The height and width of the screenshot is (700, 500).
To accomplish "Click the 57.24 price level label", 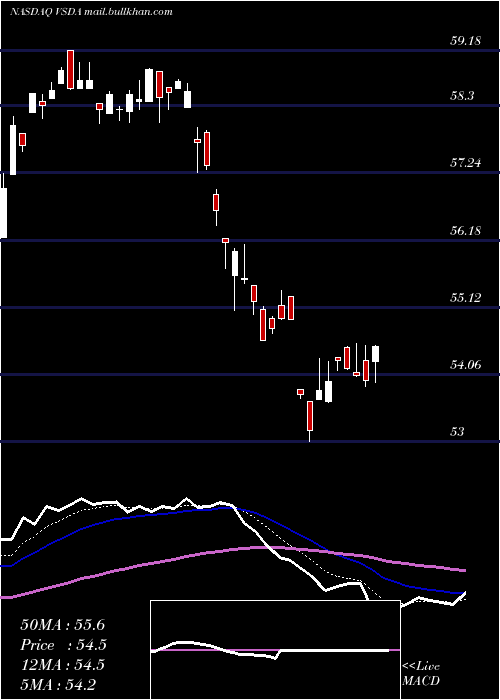I will 465,163.
